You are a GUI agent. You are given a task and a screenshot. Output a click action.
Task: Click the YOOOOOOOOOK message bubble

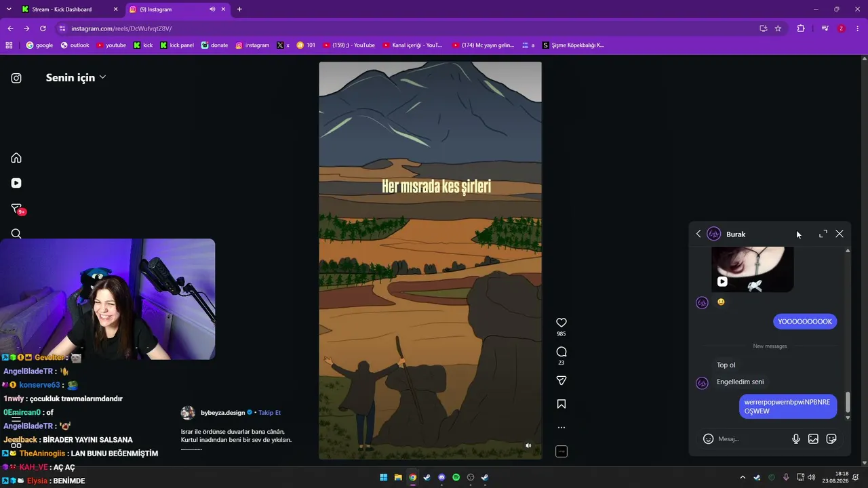(x=805, y=321)
